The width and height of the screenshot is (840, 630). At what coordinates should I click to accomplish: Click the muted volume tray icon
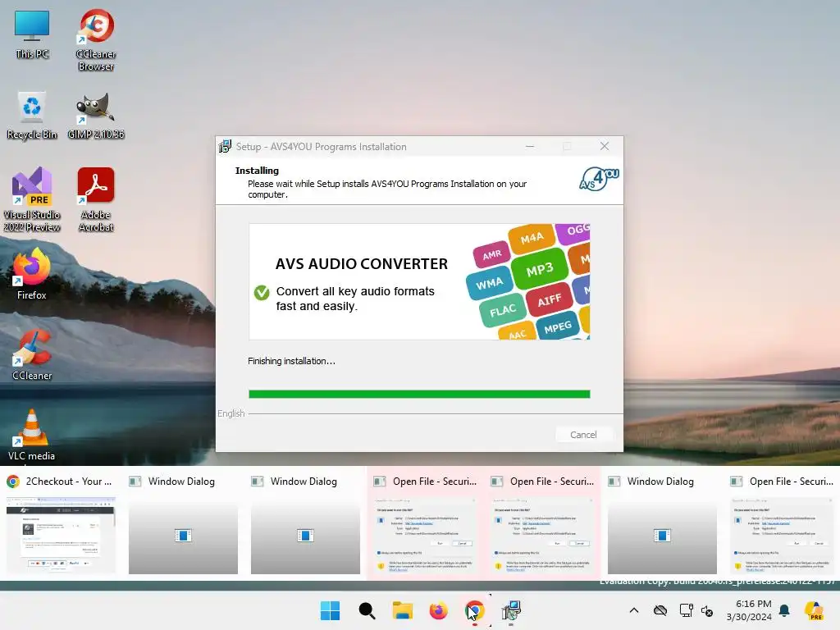pos(707,610)
